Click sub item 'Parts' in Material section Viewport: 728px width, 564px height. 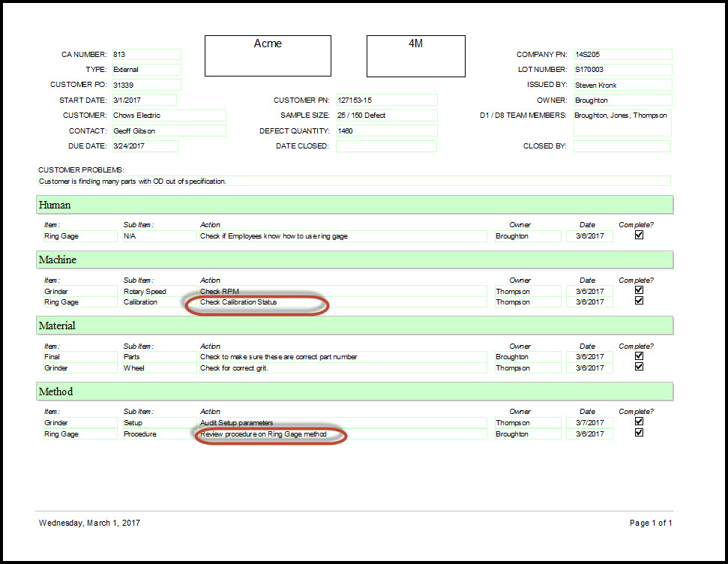159,357
